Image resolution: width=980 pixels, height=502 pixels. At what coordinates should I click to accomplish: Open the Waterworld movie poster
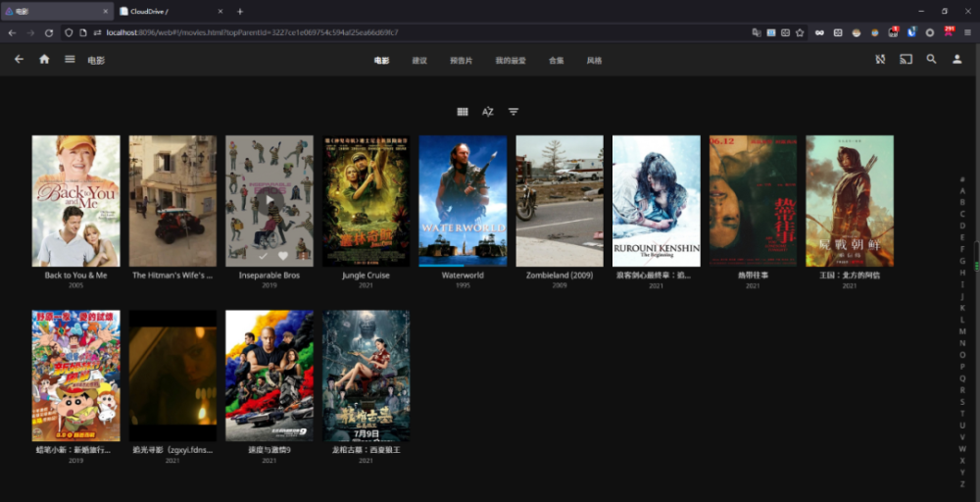coord(463,201)
